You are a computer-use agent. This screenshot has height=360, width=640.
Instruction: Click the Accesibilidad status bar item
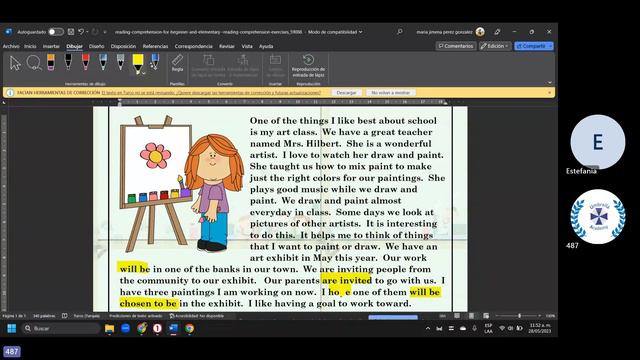coord(196,316)
